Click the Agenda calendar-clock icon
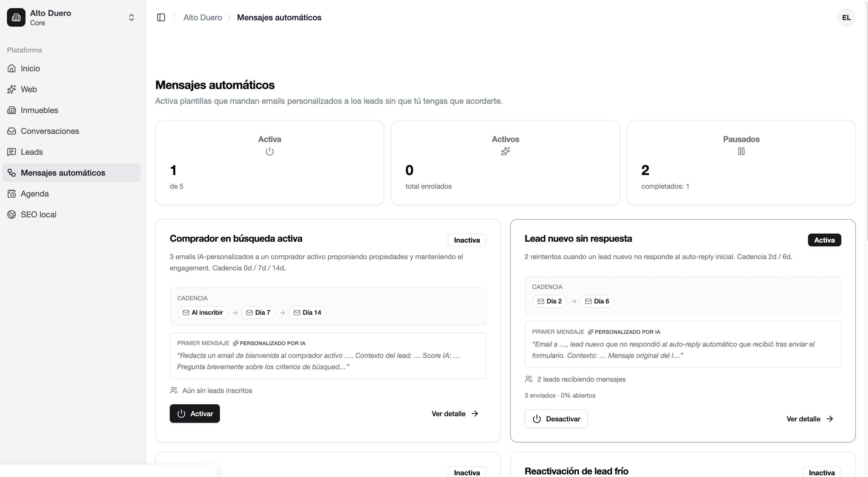 [12, 194]
